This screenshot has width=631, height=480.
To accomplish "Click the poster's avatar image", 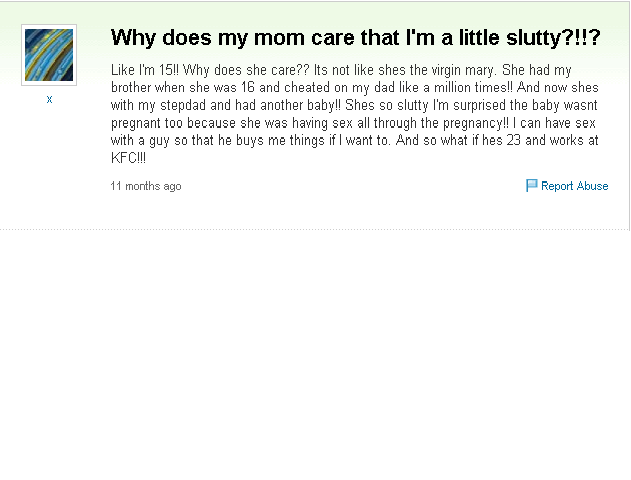I will point(48,55).
